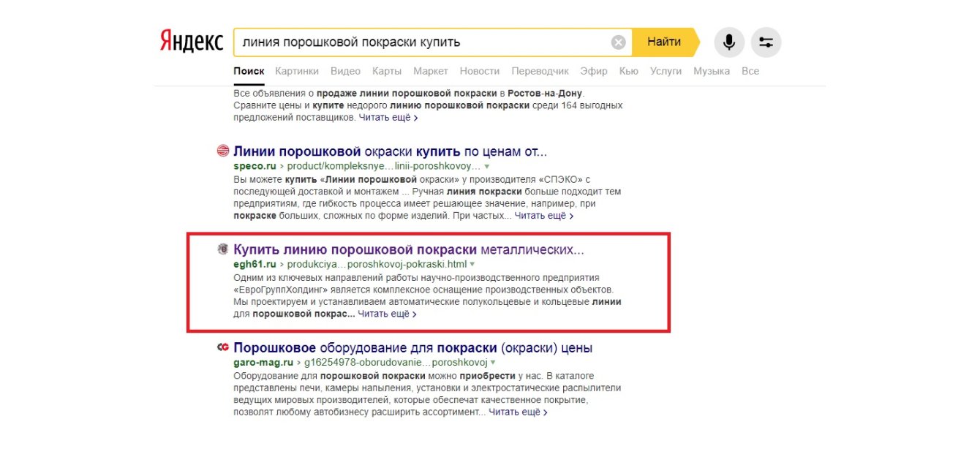Open 'Купить линию порошковой покраски металлических' result

[409, 250]
